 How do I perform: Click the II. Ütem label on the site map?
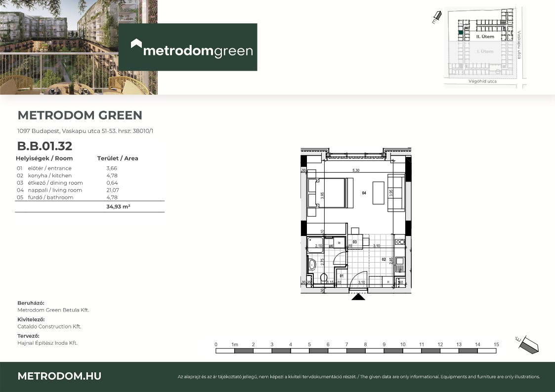pyautogui.click(x=485, y=37)
